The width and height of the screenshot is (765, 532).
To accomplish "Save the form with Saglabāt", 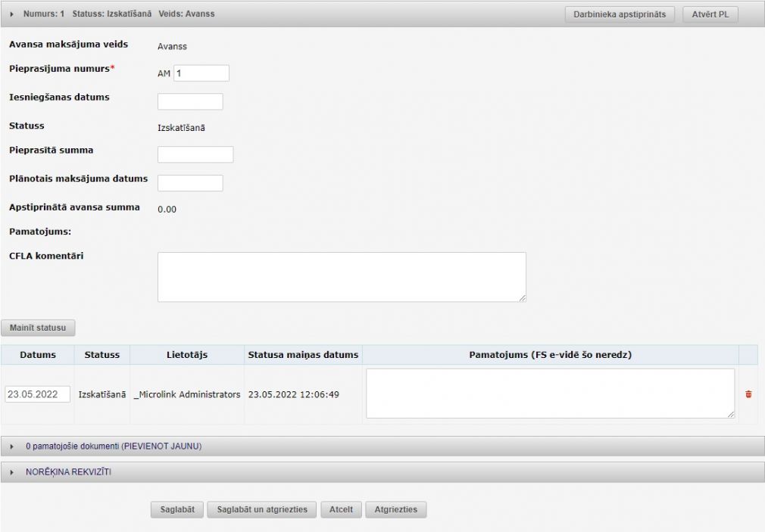I will [177, 509].
